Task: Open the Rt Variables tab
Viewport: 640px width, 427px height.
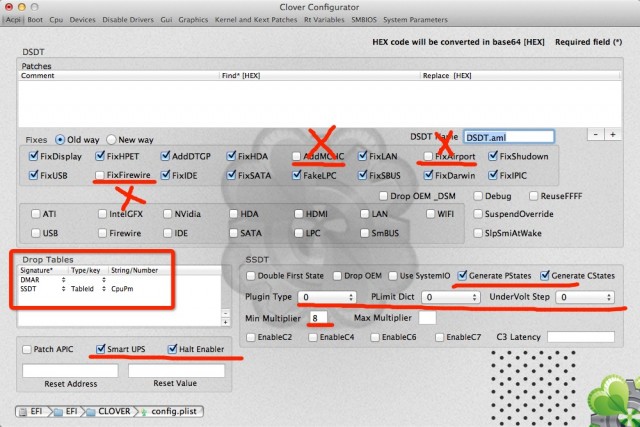Action: pyautogui.click(x=324, y=20)
